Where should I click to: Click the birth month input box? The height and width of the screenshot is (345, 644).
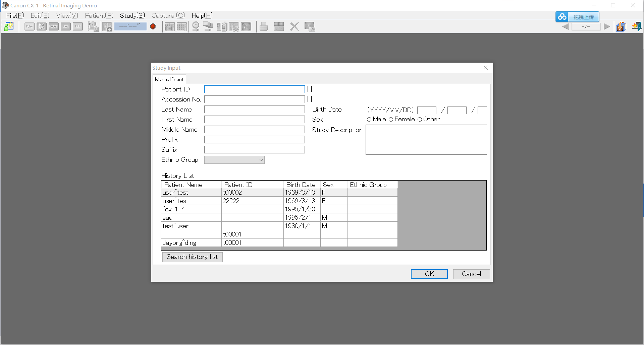(x=457, y=110)
